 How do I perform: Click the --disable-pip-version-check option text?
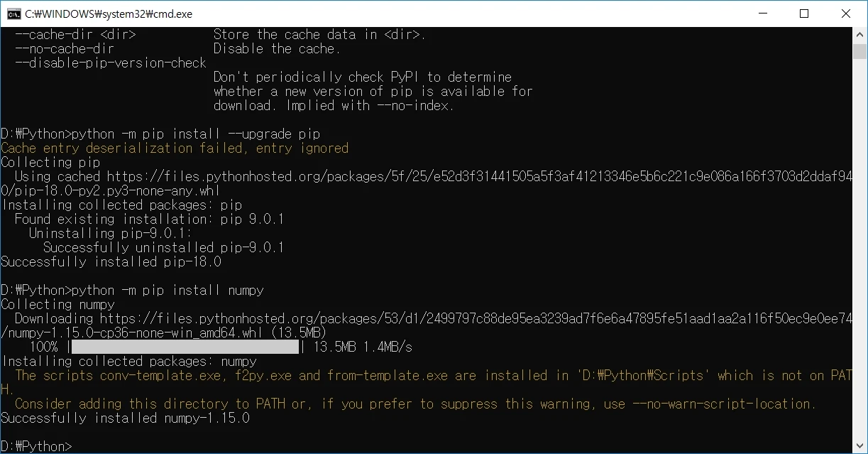[110, 63]
